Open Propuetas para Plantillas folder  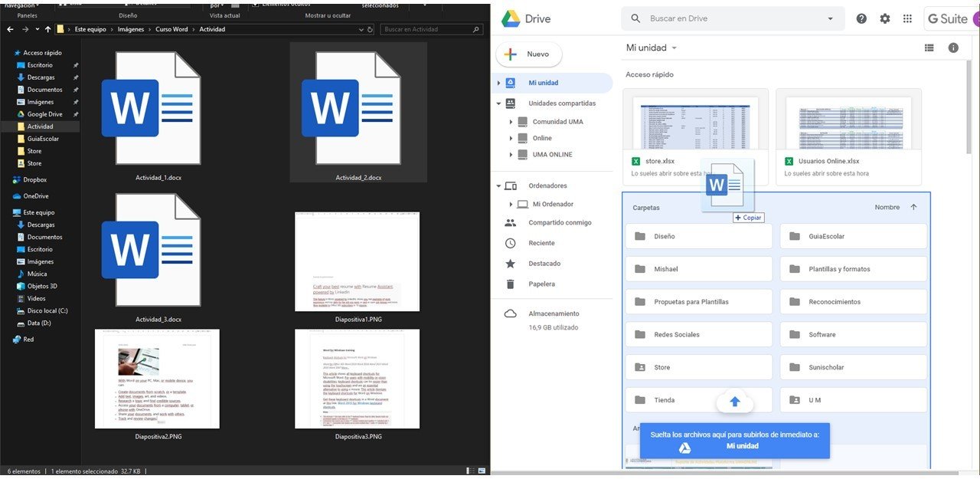point(698,302)
